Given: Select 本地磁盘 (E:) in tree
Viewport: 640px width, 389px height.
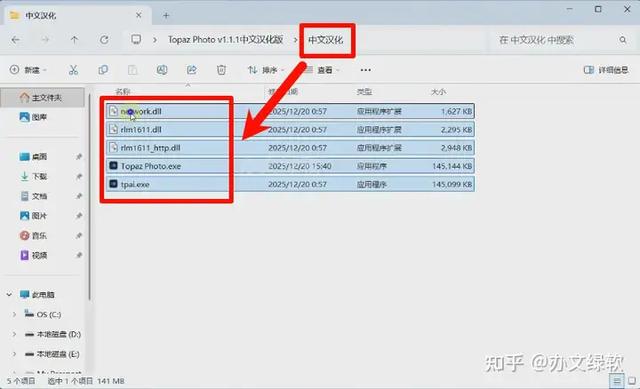Looking at the screenshot, I should tap(52, 354).
